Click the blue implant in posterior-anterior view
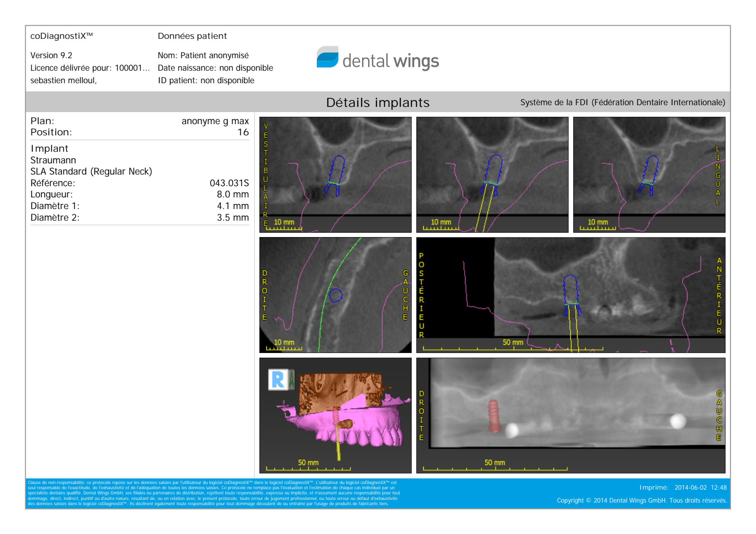This screenshot has width=756, height=534. (571, 293)
